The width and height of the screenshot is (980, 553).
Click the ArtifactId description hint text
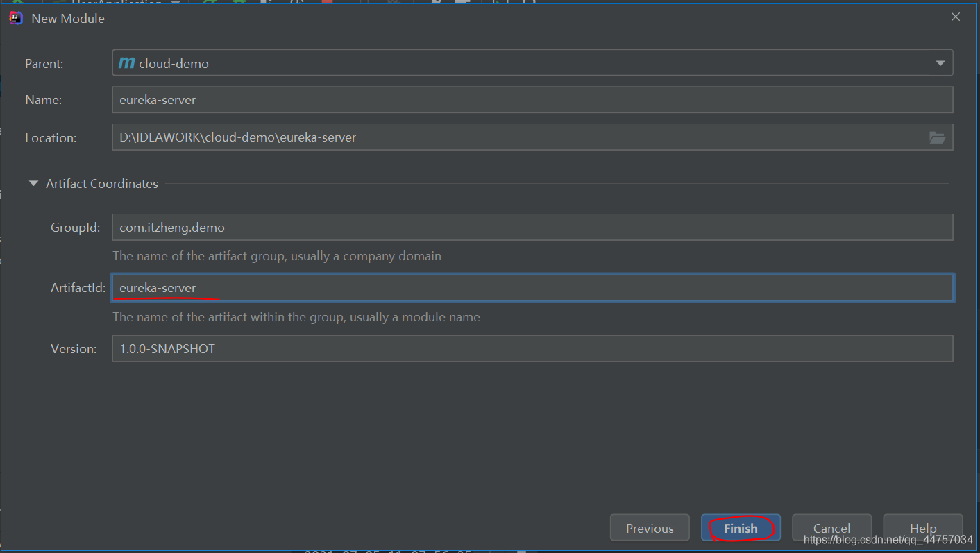pos(296,317)
